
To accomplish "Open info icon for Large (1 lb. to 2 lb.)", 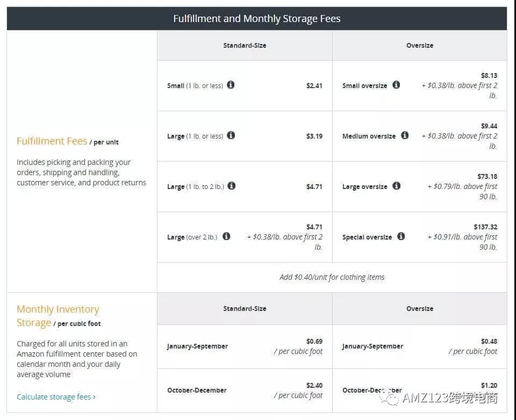I will tap(232, 186).
